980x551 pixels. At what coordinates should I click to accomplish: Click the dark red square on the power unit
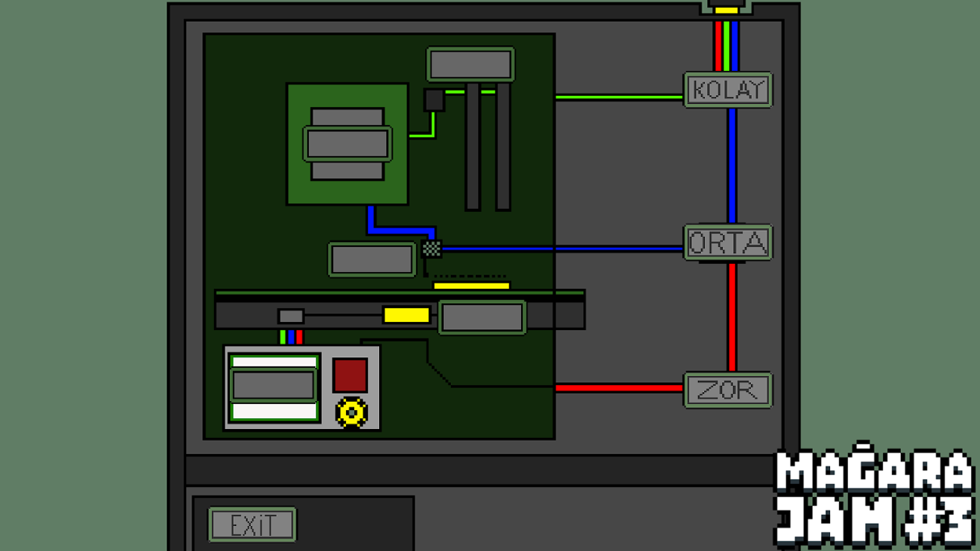coord(351,375)
